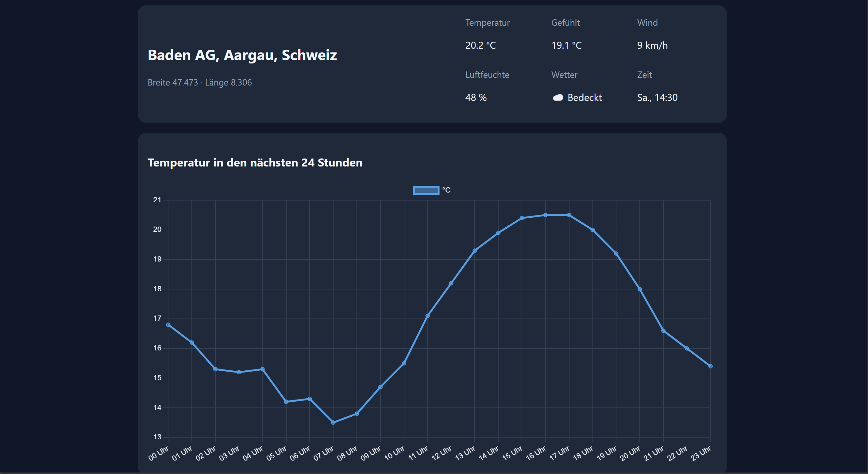
Task: Click the data point at 07 Uhr
Action: coord(333,422)
